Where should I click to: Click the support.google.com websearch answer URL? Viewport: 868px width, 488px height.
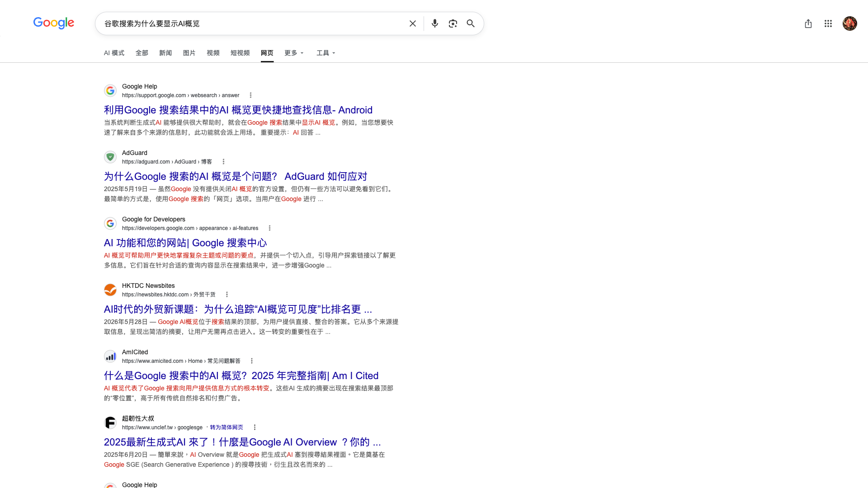(x=180, y=95)
